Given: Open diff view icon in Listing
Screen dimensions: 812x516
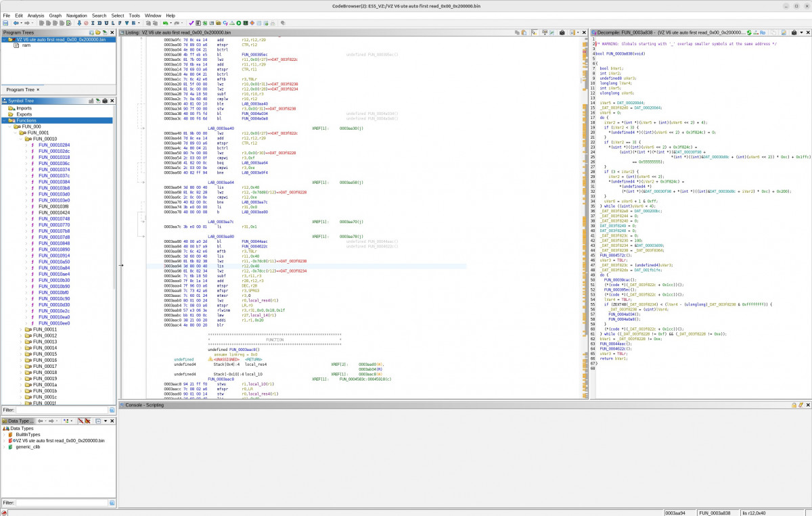Looking at the screenshot, I should tap(551, 32).
